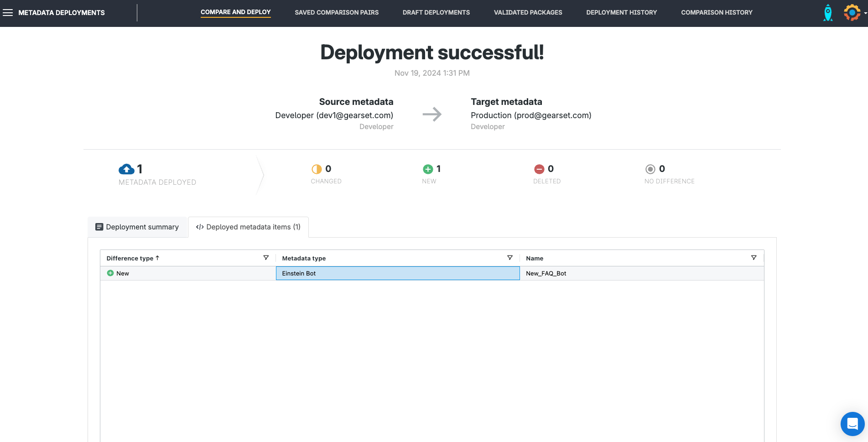Image resolution: width=868 pixels, height=442 pixels.
Task: Open the gear account menu
Action: tap(852, 13)
